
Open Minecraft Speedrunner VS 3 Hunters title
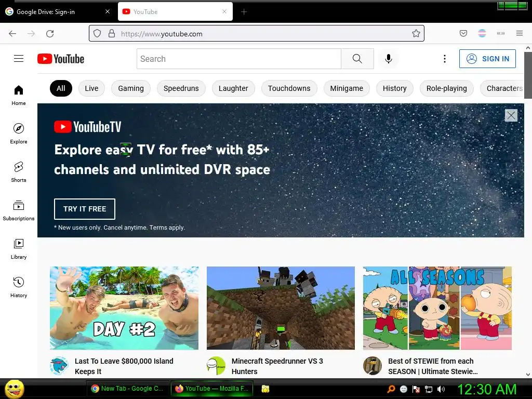click(x=277, y=366)
